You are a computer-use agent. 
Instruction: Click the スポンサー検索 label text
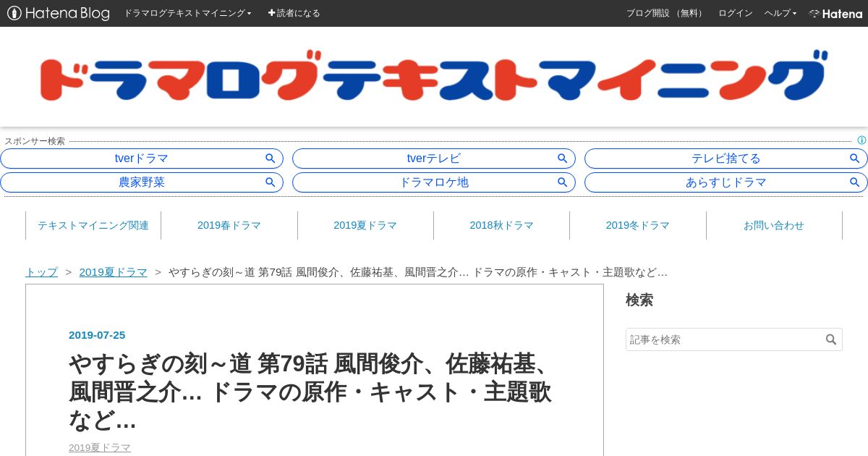(35, 141)
